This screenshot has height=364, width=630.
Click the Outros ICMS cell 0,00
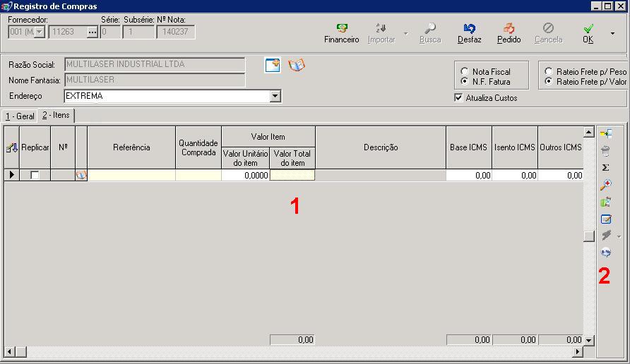coord(561,175)
